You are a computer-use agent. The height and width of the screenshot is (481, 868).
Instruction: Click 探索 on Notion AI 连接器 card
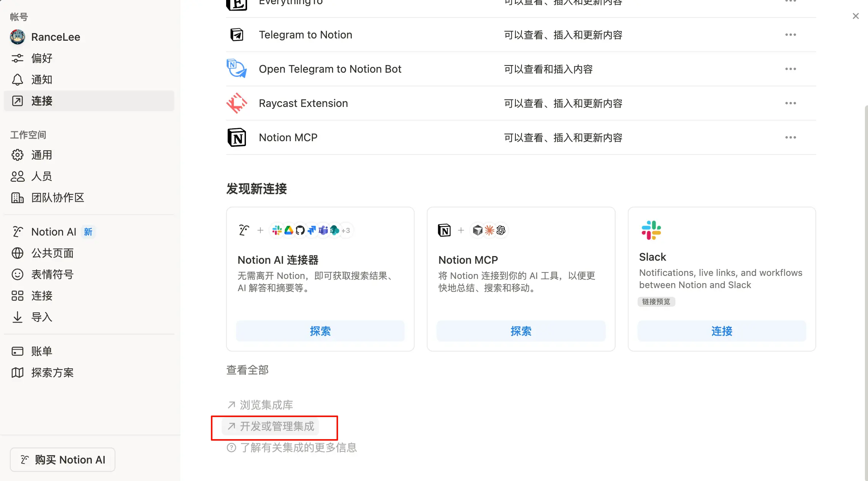point(320,331)
